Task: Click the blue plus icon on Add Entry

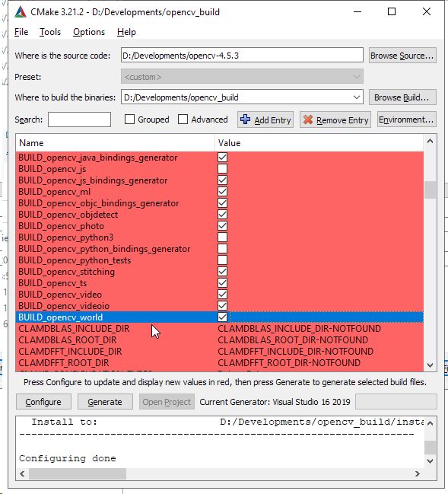Action: (x=245, y=120)
